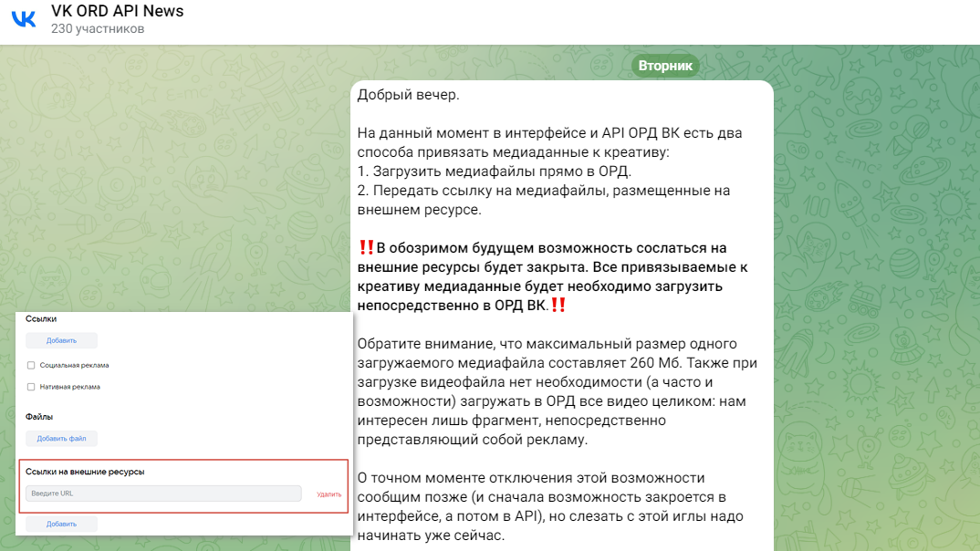Open the VK channel avatar logo
980x551 pixels.
click(x=24, y=19)
